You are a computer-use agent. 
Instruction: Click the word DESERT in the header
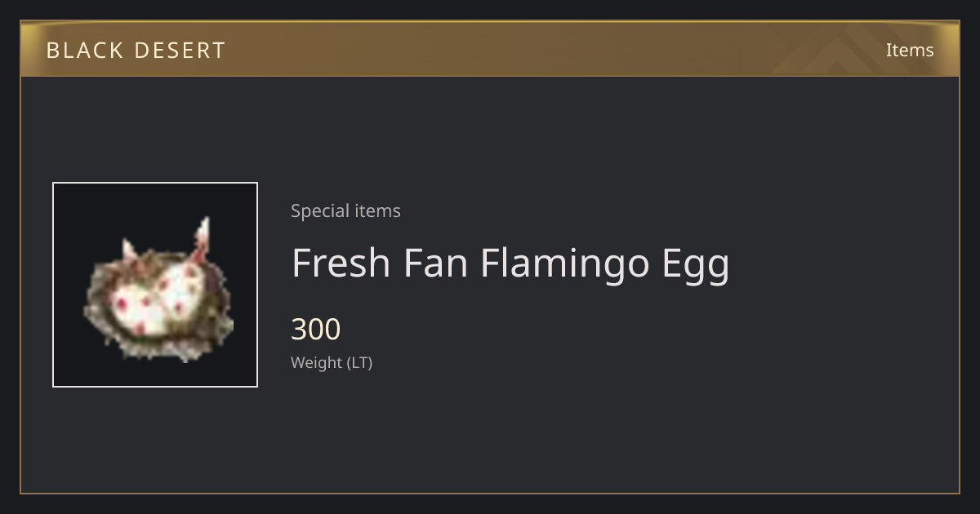pos(179,51)
